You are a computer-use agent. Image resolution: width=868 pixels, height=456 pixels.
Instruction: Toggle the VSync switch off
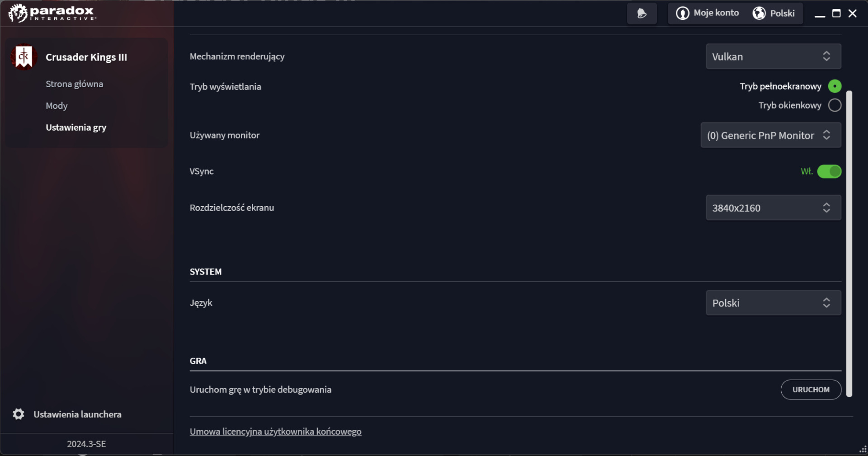pyautogui.click(x=829, y=172)
